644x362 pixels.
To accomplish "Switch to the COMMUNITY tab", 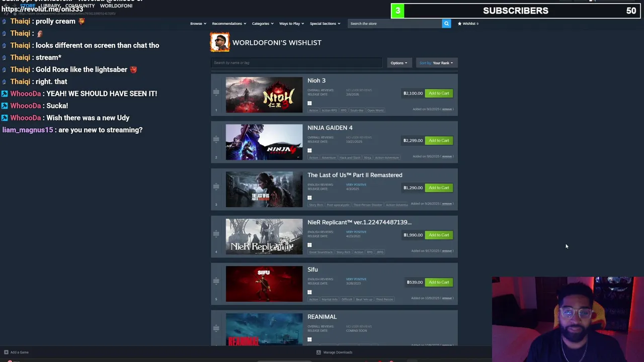I will click(80, 6).
